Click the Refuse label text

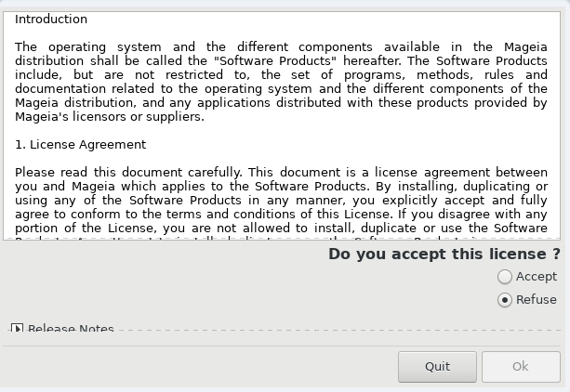click(x=537, y=300)
